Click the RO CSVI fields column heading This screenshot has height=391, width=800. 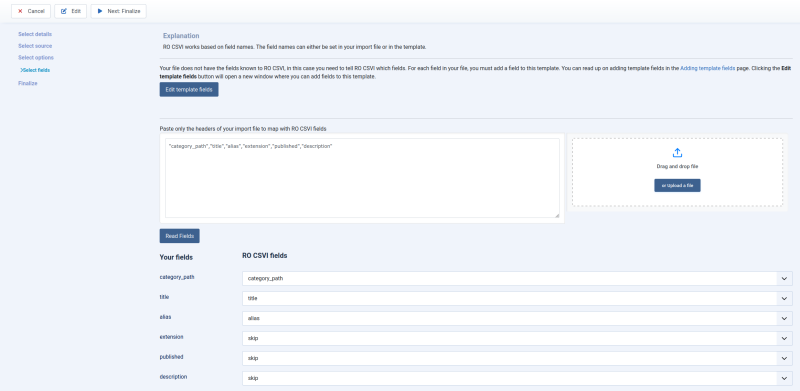pos(264,256)
